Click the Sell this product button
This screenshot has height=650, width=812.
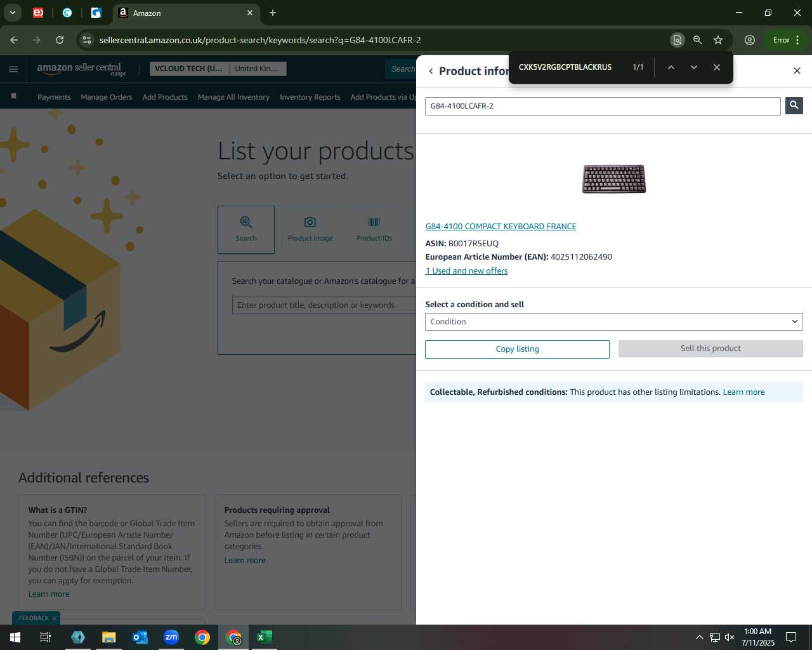(710, 348)
